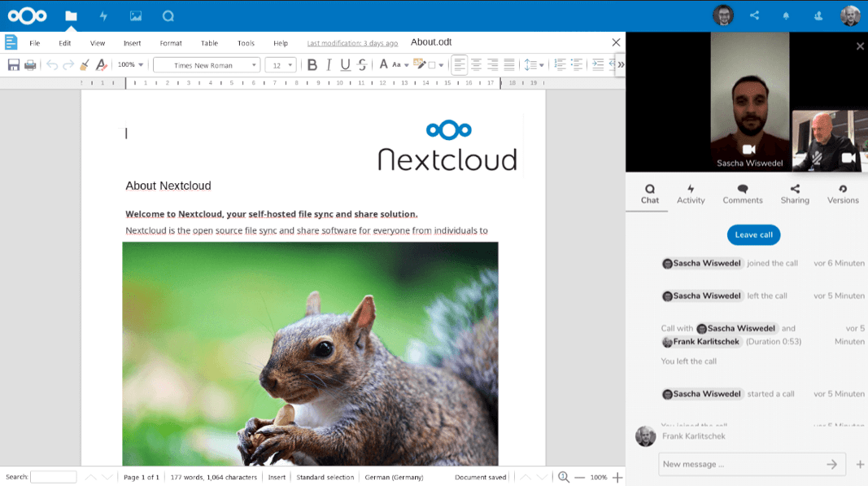The height and width of the screenshot is (486, 868).
Task: Toggle Underline formatting
Action: pos(346,65)
